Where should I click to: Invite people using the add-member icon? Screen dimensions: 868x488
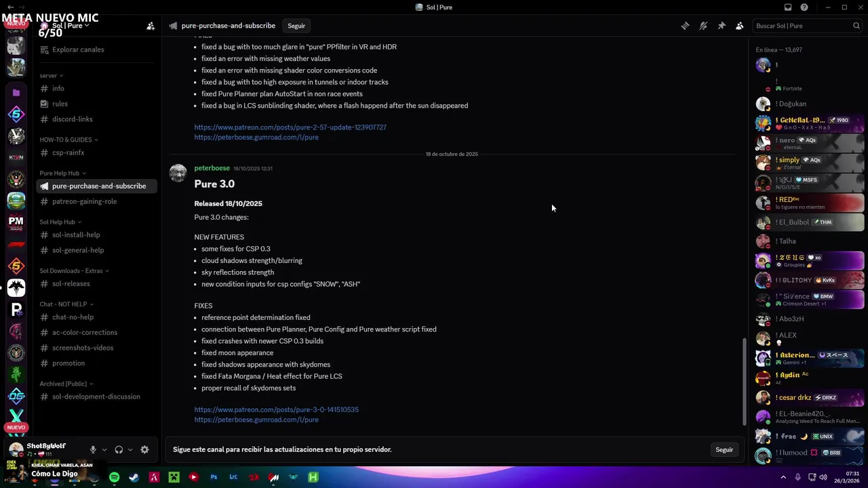pos(151,26)
